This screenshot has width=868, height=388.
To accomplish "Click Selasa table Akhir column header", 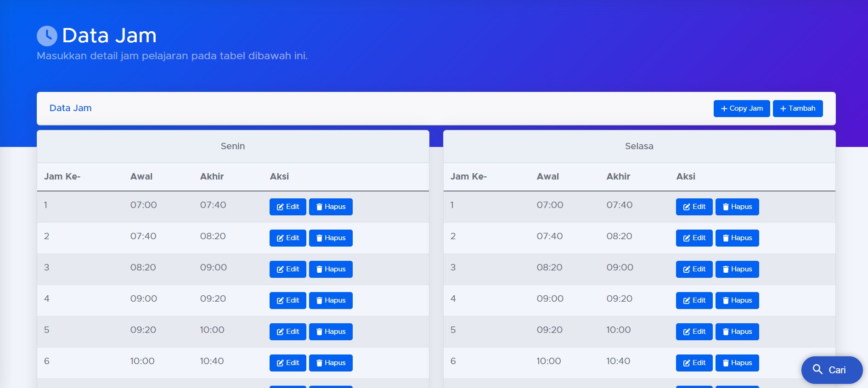I will click(618, 176).
